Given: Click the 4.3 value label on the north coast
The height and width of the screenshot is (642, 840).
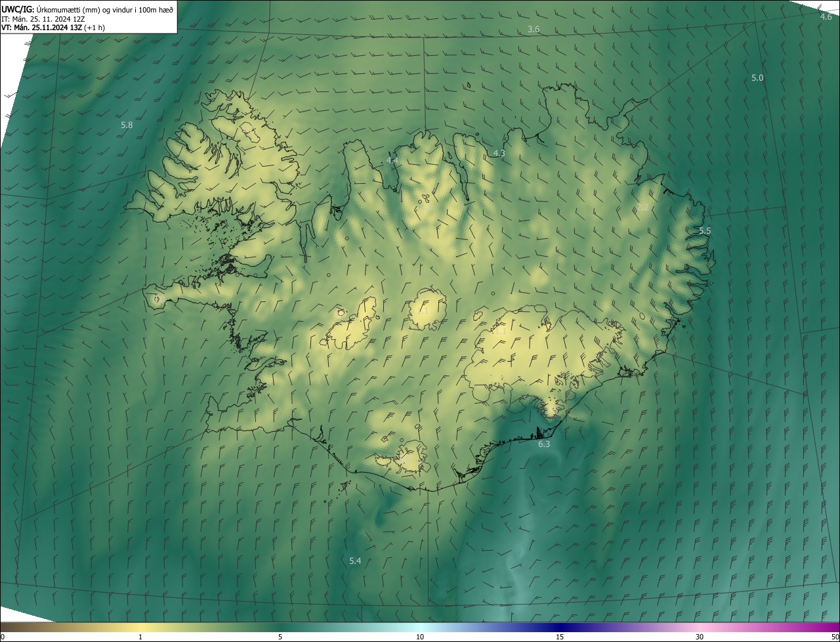Looking at the screenshot, I should coord(499,154).
